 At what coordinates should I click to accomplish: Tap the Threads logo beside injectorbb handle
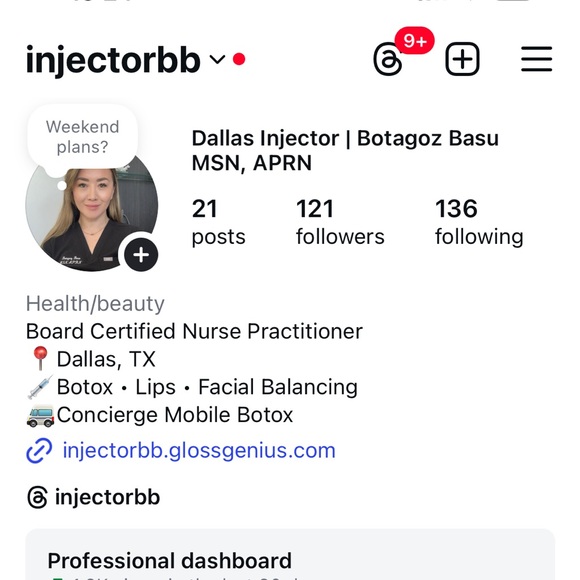coord(37,497)
